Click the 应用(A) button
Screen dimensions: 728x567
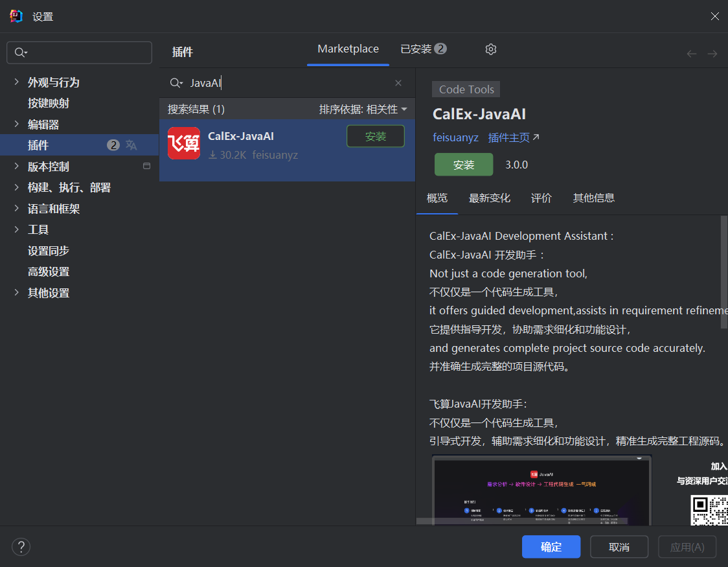pos(687,546)
